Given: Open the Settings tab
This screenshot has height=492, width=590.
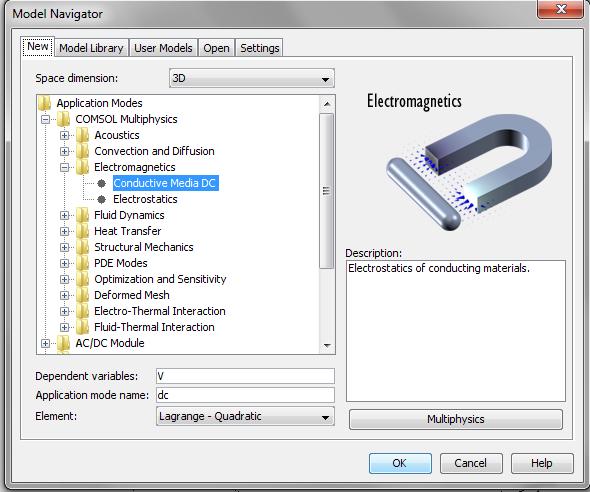Looking at the screenshot, I should pos(260,48).
